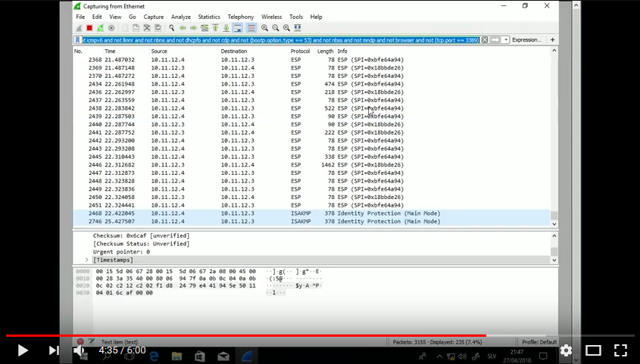Open the Capture menu
This screenshot has width=640, height=364.
click(x=154, y=17)
